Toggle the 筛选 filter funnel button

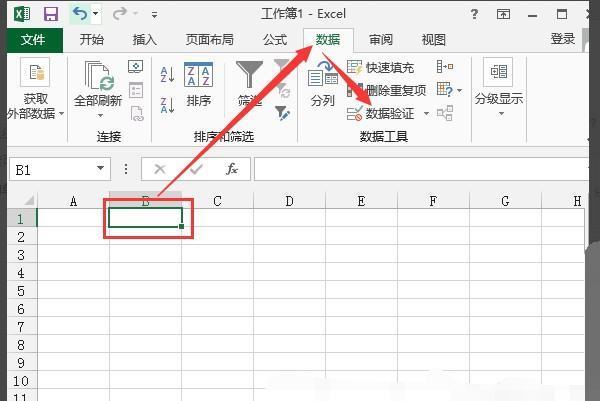tap(249, 84)
